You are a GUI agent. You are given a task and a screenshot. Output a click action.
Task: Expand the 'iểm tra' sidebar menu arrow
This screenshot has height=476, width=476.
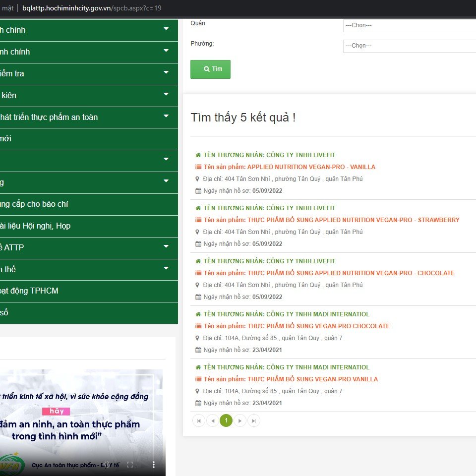(166, 72)
